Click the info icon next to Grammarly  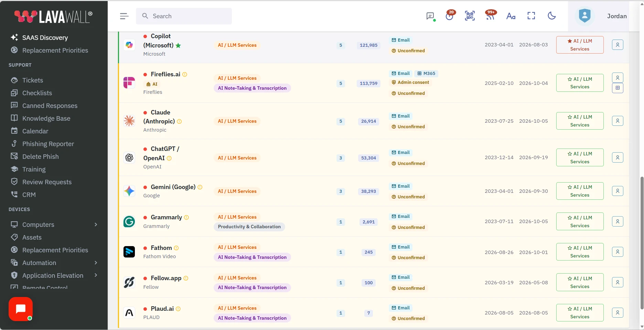click(x=186, y=218)
